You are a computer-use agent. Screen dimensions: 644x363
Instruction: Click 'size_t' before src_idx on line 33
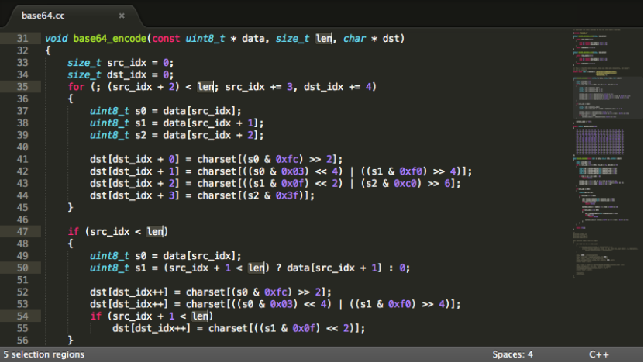coord(84,63)
